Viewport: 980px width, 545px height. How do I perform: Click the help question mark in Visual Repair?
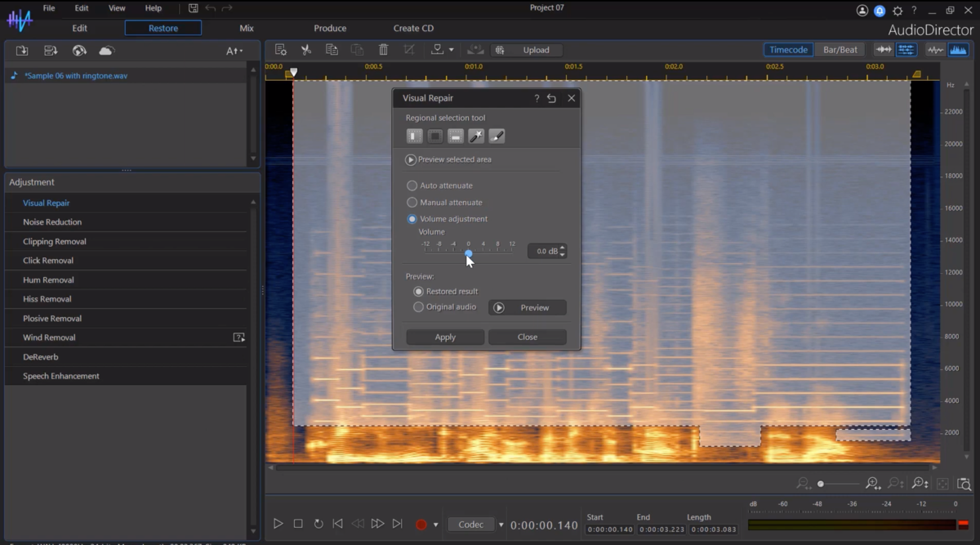(x=537, y=98)
